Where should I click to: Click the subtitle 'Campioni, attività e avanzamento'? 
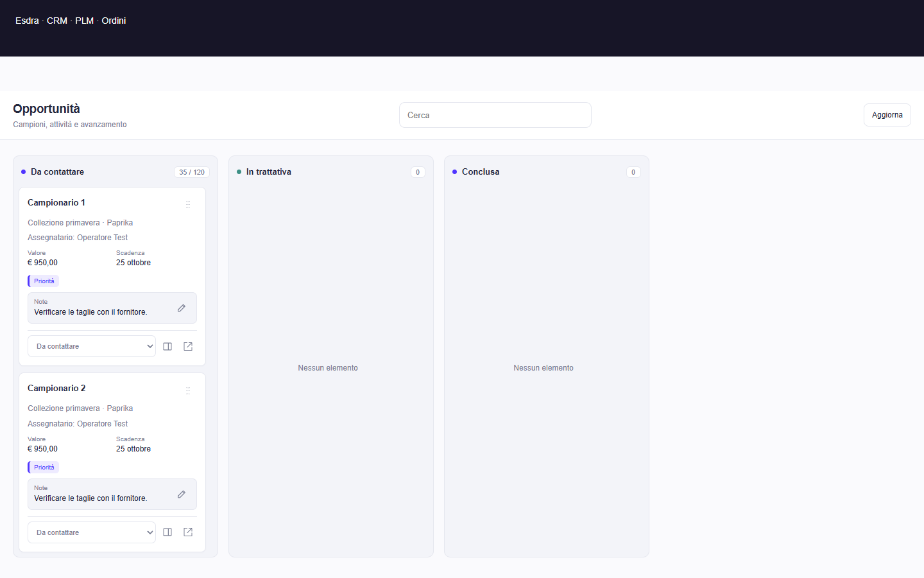(x=70, y=125)
